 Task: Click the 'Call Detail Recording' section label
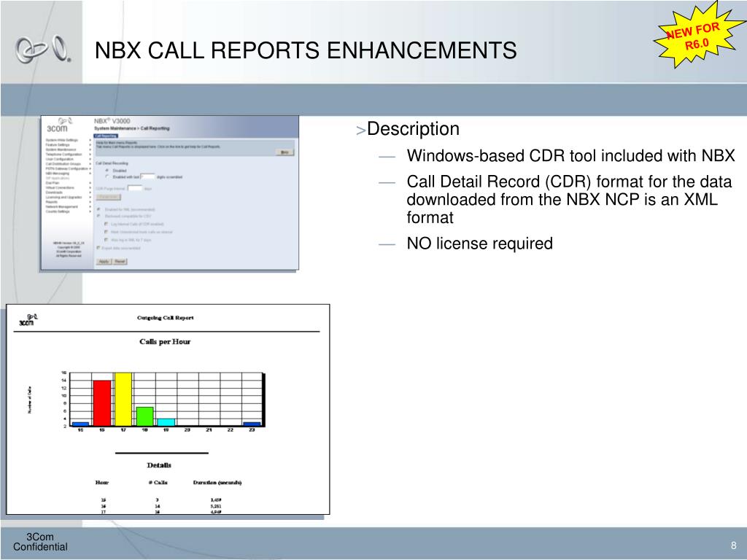tap(112, 163)
